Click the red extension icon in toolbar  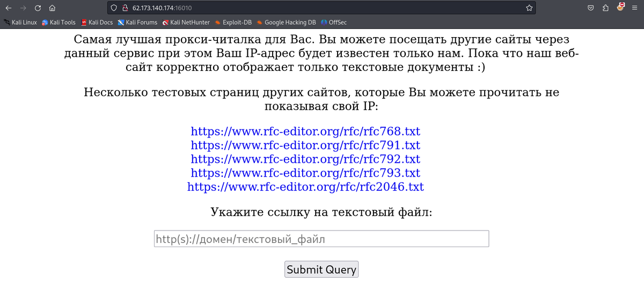tap(620, 8)
